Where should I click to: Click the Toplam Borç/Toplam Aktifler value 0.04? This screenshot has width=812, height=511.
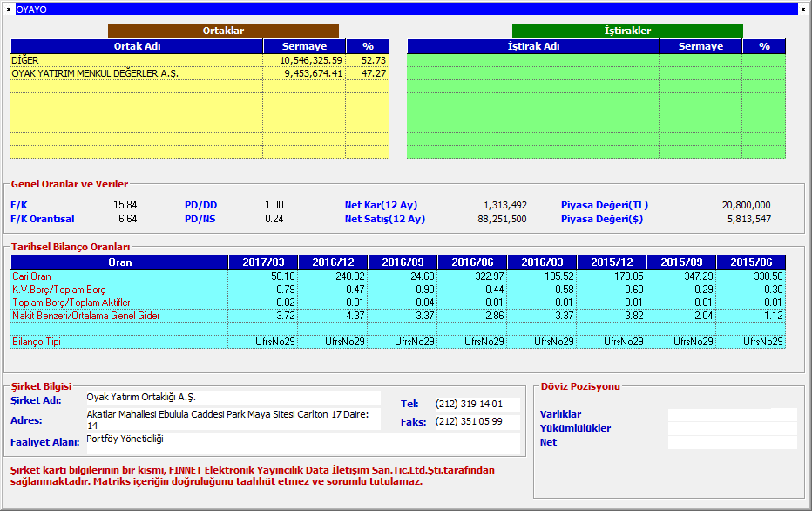pos(425,302)
